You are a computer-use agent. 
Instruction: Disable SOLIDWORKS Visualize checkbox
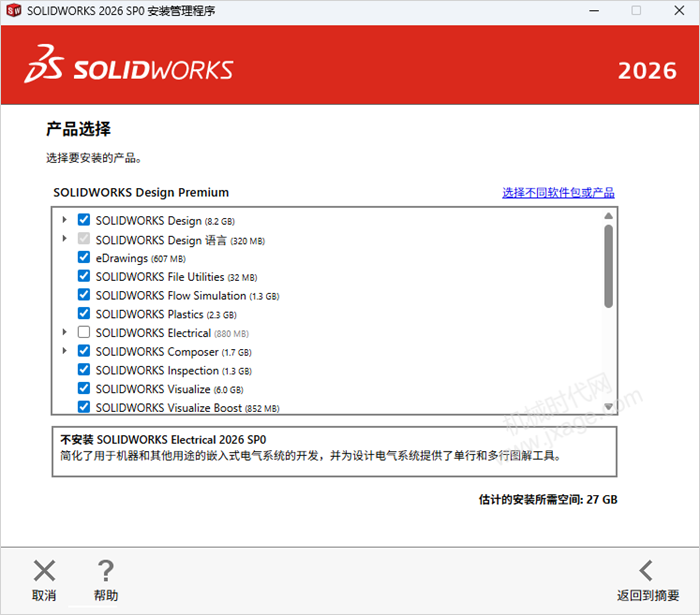(84, 388)
